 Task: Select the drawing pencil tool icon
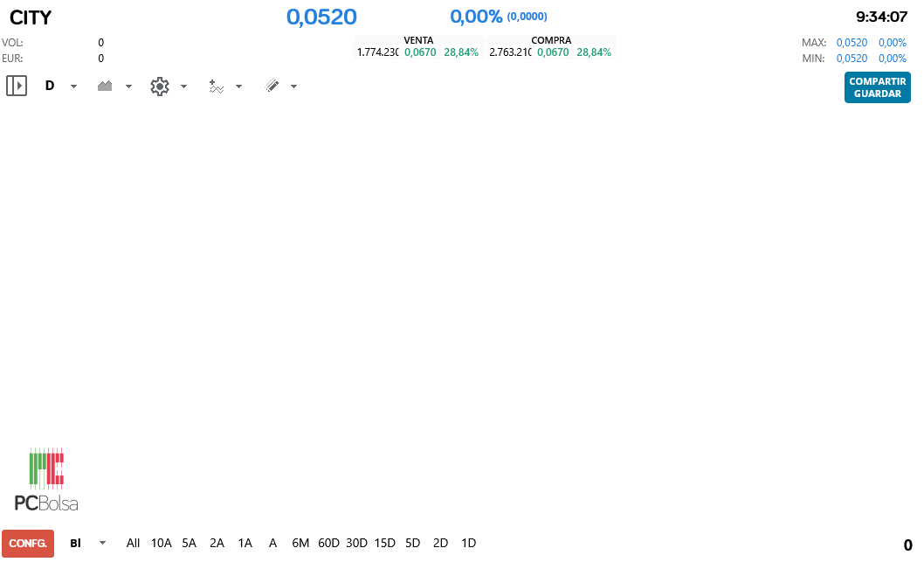[x=272, y=86]
